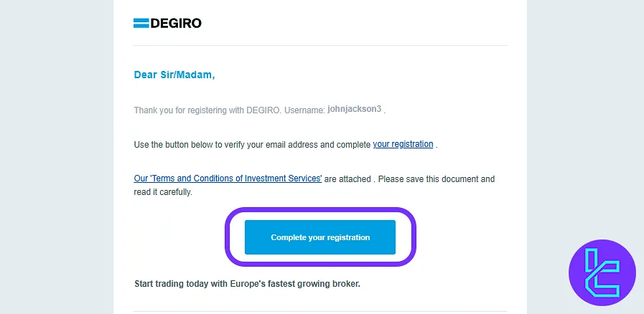Click the purple TC watermark logo
644x314 pixels.
(602, 273)
